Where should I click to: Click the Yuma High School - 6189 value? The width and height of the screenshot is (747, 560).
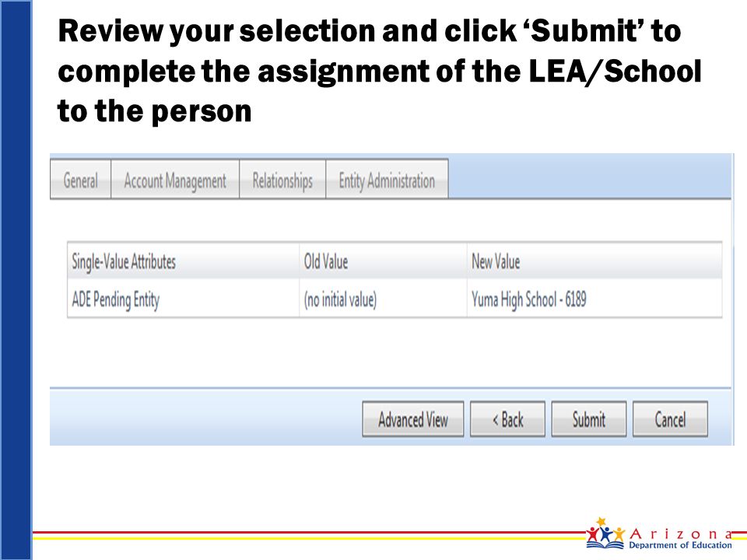coord(529,299)
